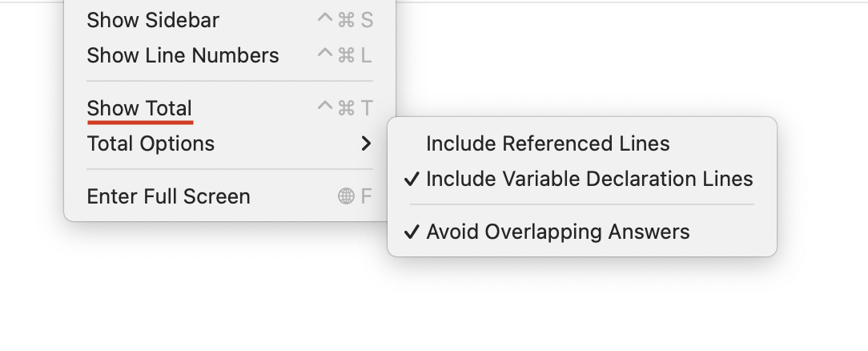Click the red underline beneath Show Total
This screenshot has width=868, height=351.
click(x=140, y=122)
